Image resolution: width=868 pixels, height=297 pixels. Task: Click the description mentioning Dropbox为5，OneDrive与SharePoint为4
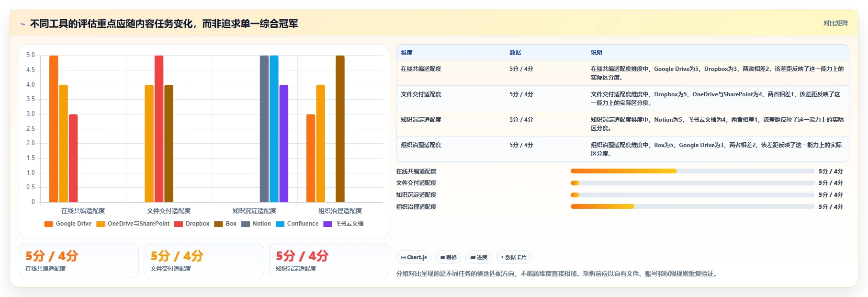pos(715,99)
